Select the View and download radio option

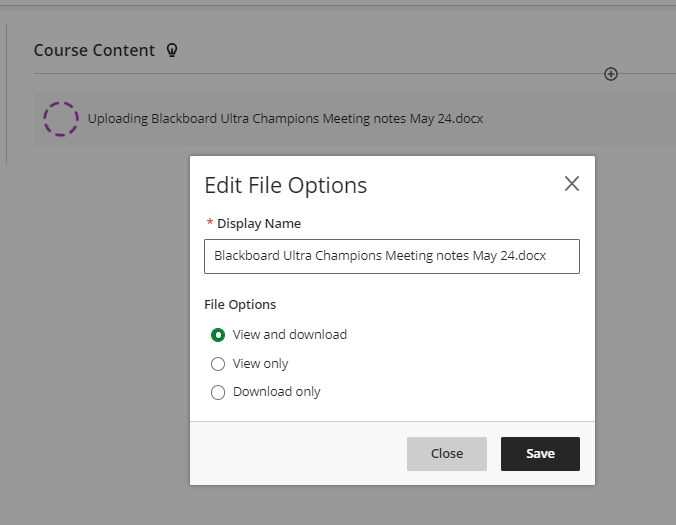pos(218,335)
